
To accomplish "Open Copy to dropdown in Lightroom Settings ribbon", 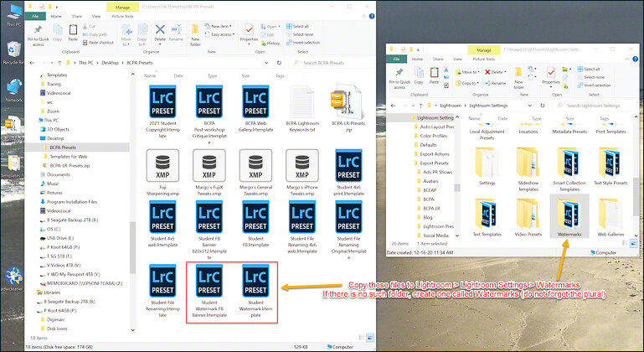I will pos(467,83).
